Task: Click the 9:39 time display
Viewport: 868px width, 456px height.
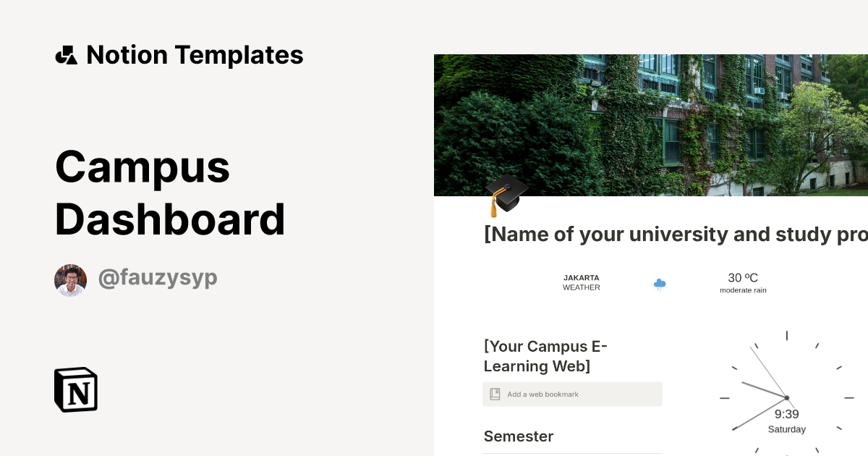Action: coord(786,414)
